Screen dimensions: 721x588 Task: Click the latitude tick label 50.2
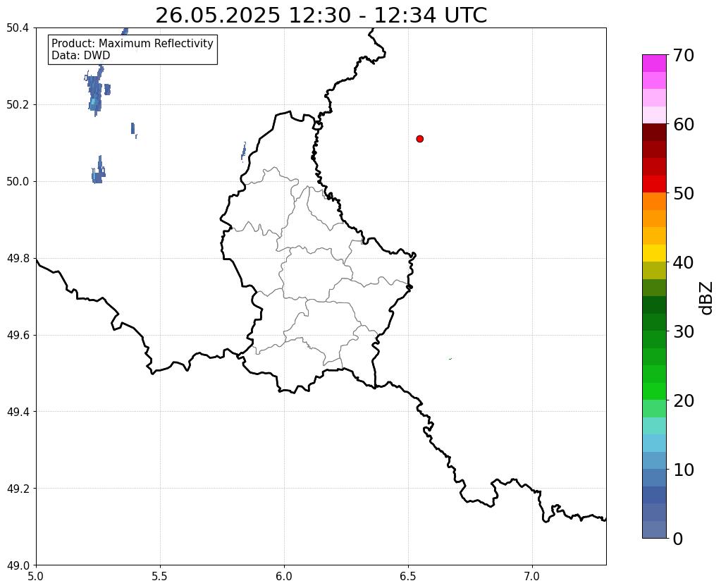pos(18,105)
